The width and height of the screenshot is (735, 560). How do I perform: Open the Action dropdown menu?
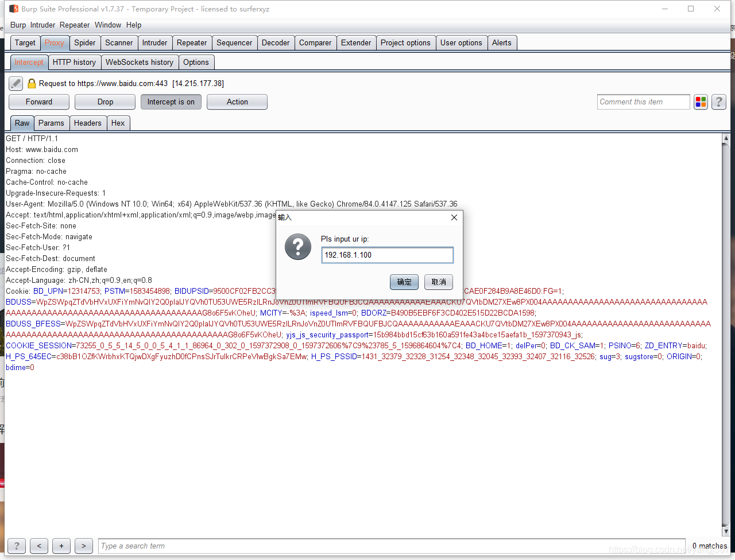(237, 102)
